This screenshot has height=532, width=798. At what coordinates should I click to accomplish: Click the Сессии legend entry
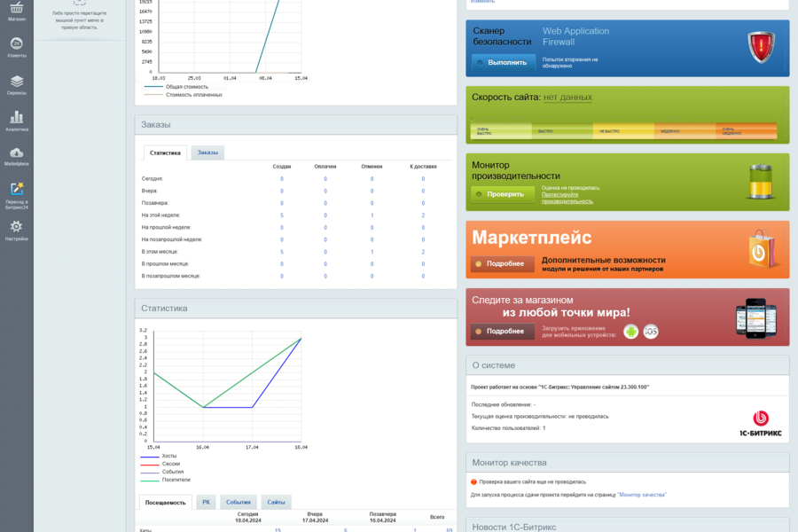(160, 464)
